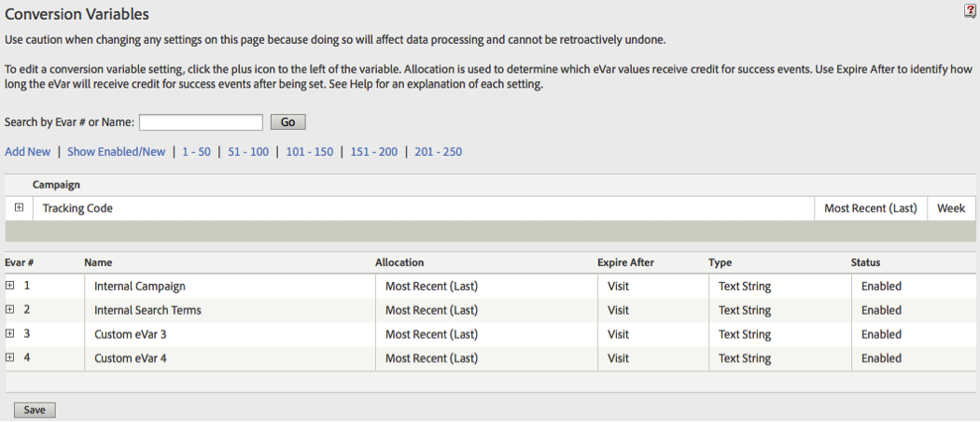Image resolution: width=980 pixels, height=422 pixels.
Task: Expand eVar 1 Internal Campaign settings
Action: coord(9,285)
